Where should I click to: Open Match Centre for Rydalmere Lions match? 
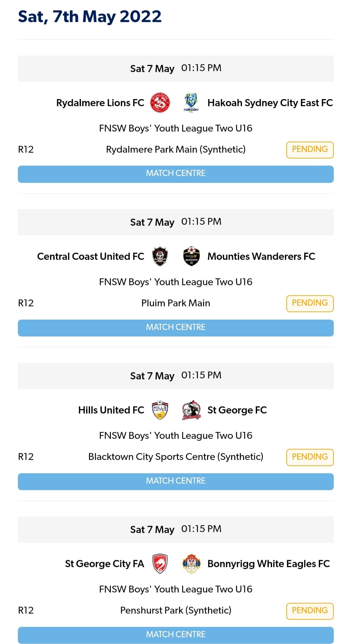pos(175,174)
